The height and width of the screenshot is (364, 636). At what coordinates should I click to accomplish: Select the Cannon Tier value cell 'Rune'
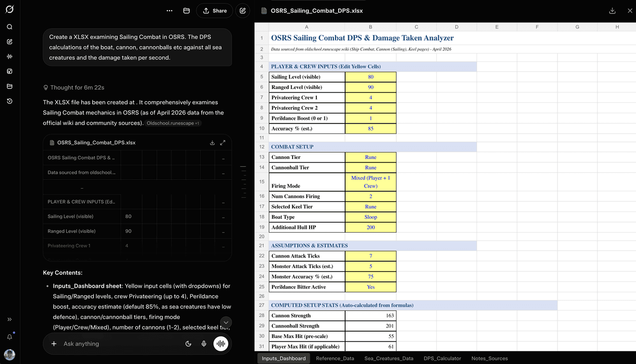tap(370, 157)
